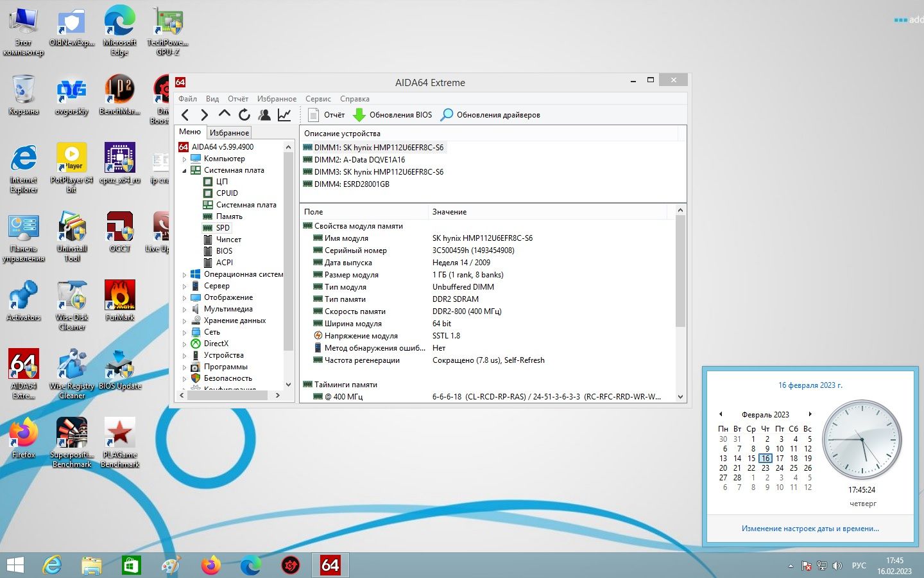
Task: Open Wise Disk Cleaner shortcut
Action: coord(72,305)
